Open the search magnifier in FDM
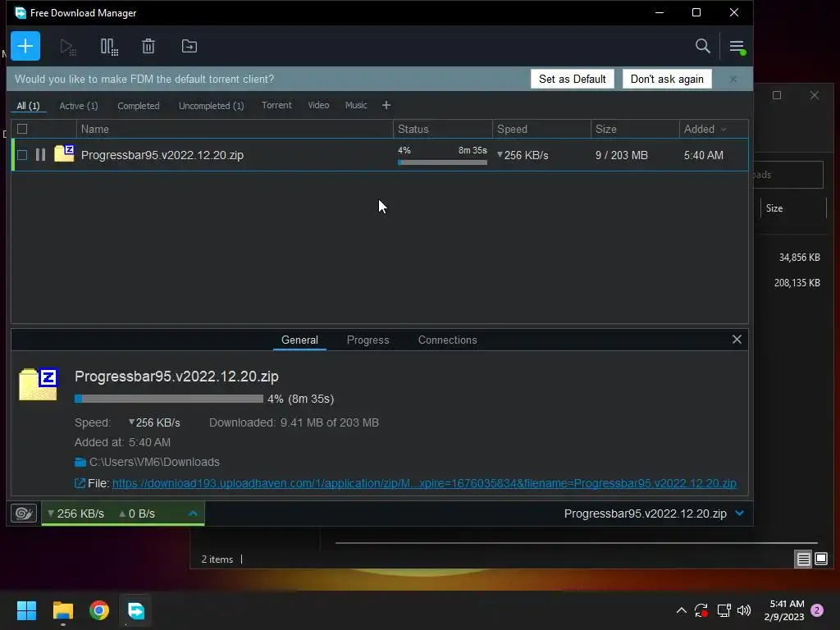 tap(702, 46)
